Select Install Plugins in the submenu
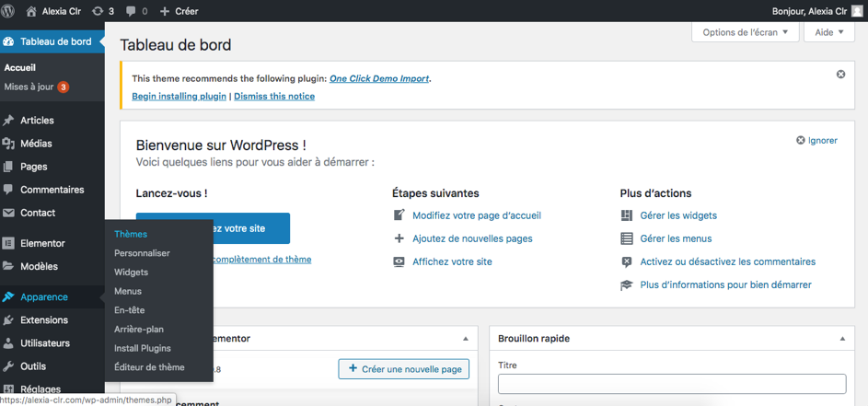The width and height of the screenshot is (868, 406). point(143,348)
